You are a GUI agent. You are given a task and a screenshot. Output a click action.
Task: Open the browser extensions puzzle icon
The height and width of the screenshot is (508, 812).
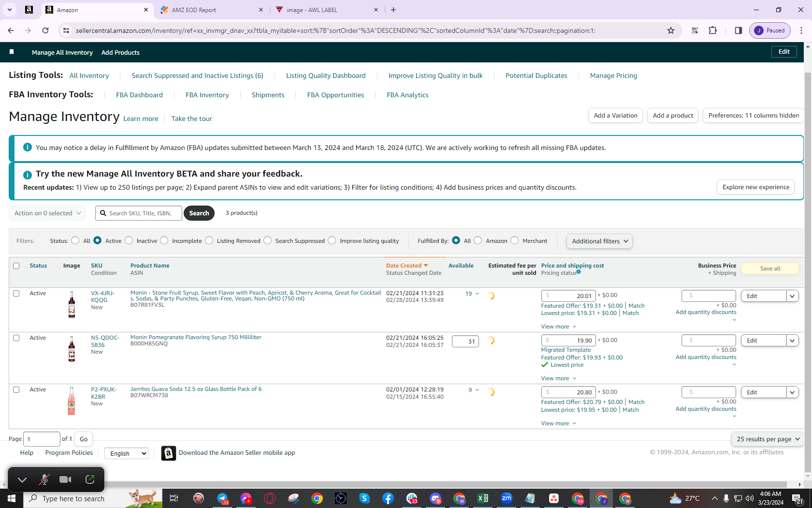712,30
